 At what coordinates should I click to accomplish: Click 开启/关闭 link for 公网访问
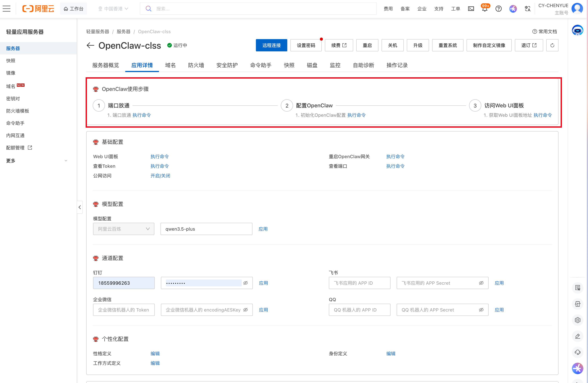[160, 176]
